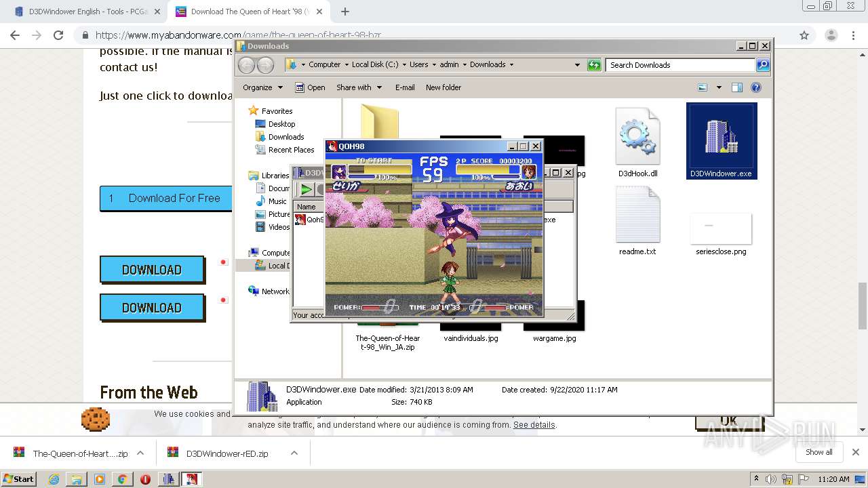Select the vaindividuals.jpg file

(471, 338)
